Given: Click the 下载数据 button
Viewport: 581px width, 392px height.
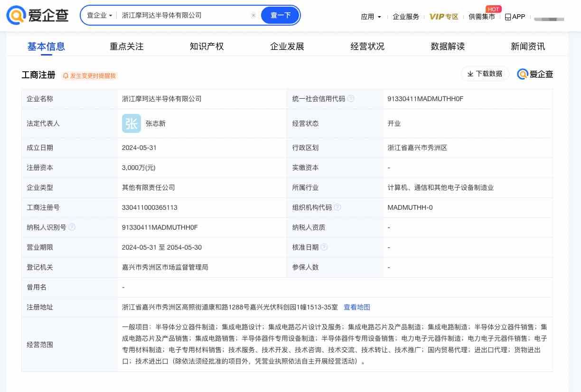Looking at the screenshot, I should point(485,74).
